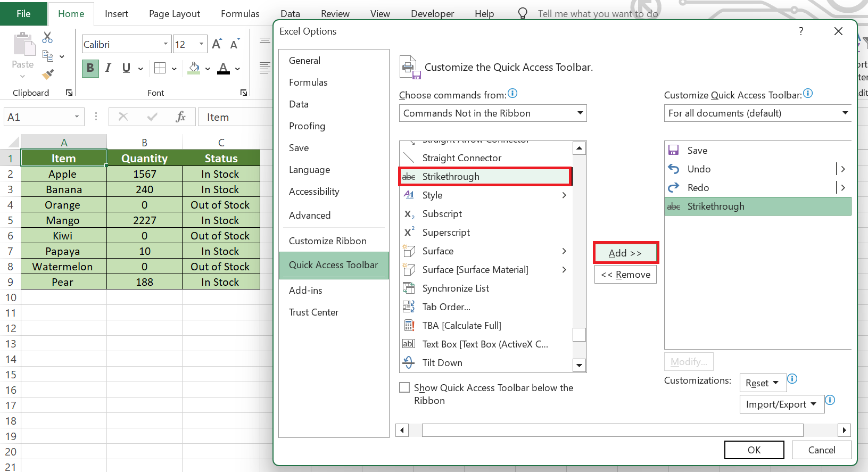
Task: Click the << Remove button
Action: pyautogui.click(x=626, y=275)
